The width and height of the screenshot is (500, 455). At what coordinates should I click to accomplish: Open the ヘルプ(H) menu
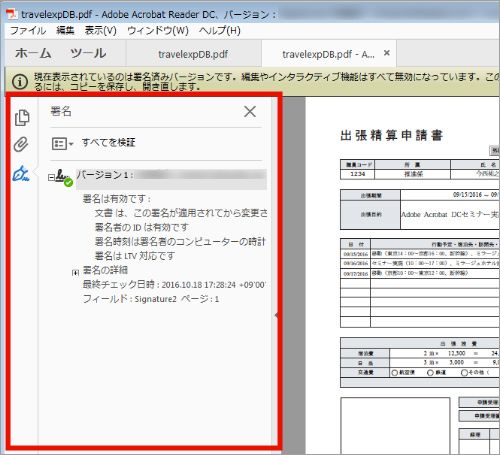[220, 31]
